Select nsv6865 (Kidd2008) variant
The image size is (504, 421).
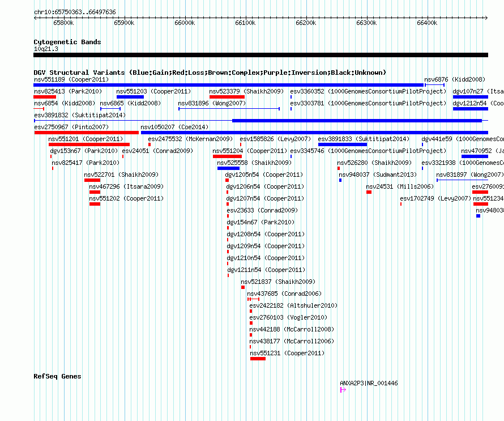[130, 103]
